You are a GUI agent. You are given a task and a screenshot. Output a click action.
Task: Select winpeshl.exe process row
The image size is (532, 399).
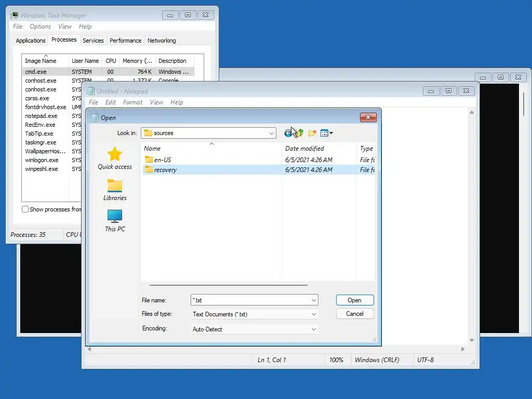(x=52, y=169)
